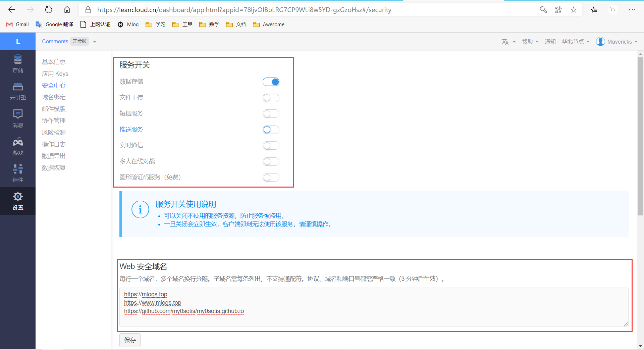Click the textarea resize handle corner

[x=626, y=324]
